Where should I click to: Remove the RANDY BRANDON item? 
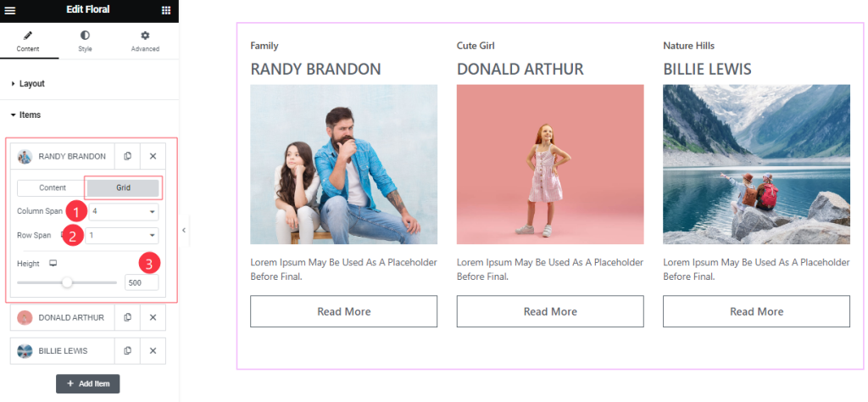click(153, 156)
